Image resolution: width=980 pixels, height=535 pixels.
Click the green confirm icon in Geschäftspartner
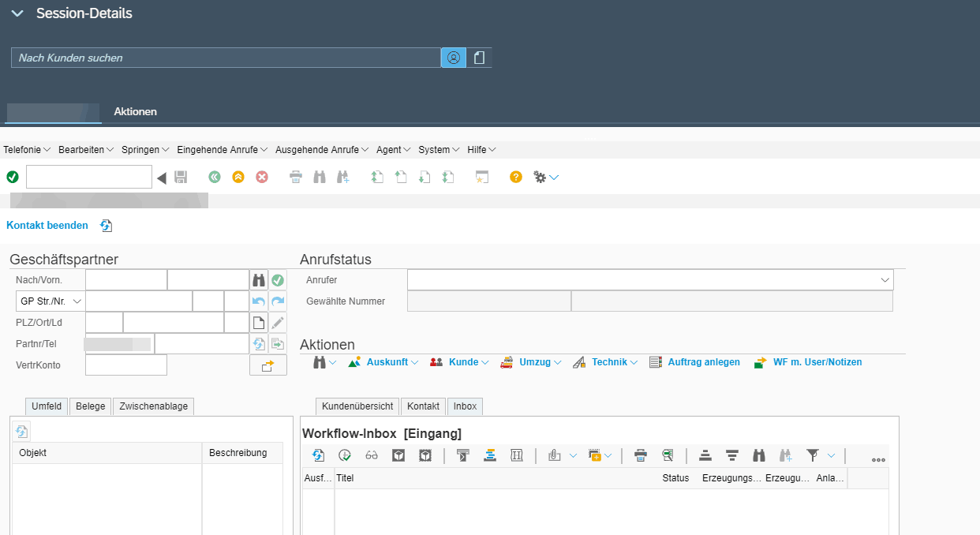click(x=278, y=280)
